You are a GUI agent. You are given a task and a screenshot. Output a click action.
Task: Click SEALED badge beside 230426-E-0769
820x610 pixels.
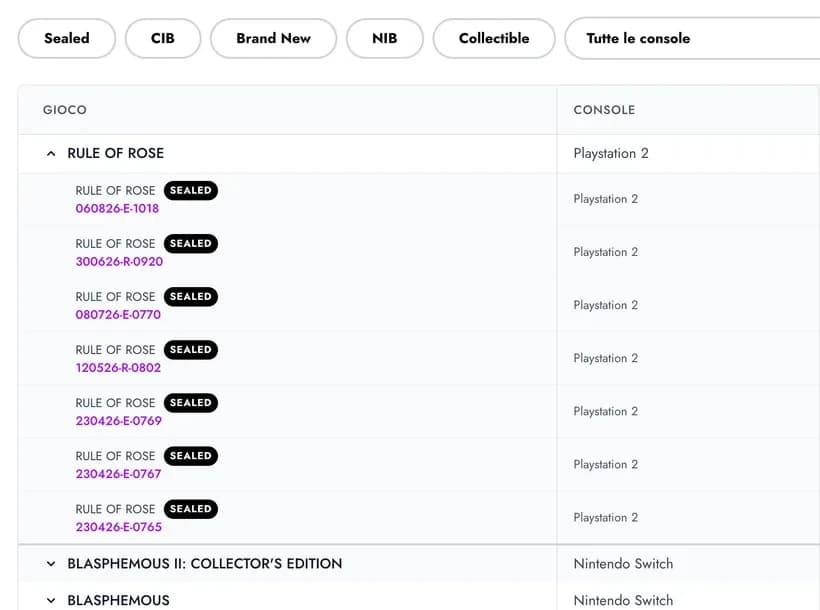click(x=191, y=403)
